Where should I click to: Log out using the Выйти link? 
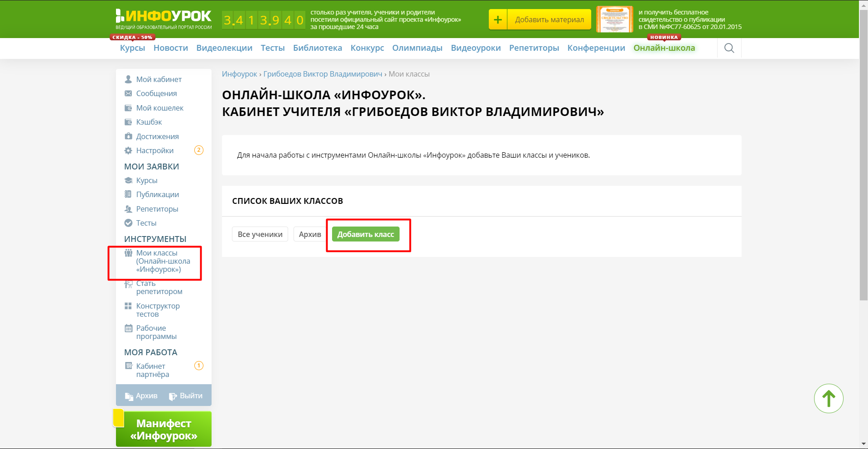click(186, 396)
